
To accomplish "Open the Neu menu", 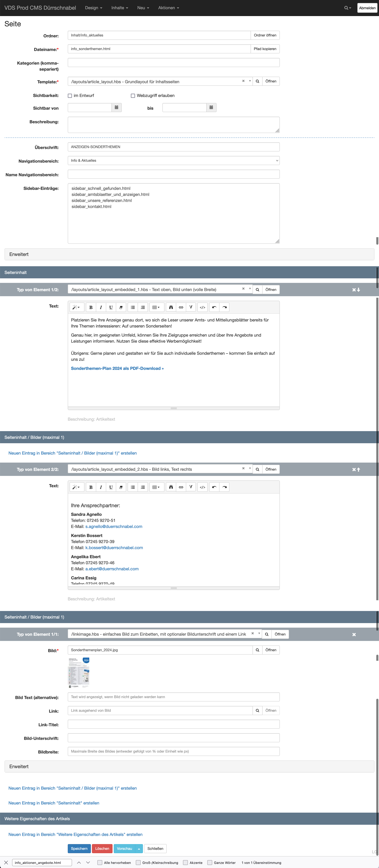I will [143, 8].
